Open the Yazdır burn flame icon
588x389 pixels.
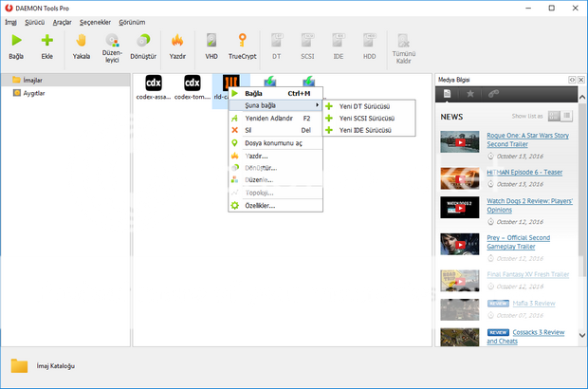pos(177,40)
